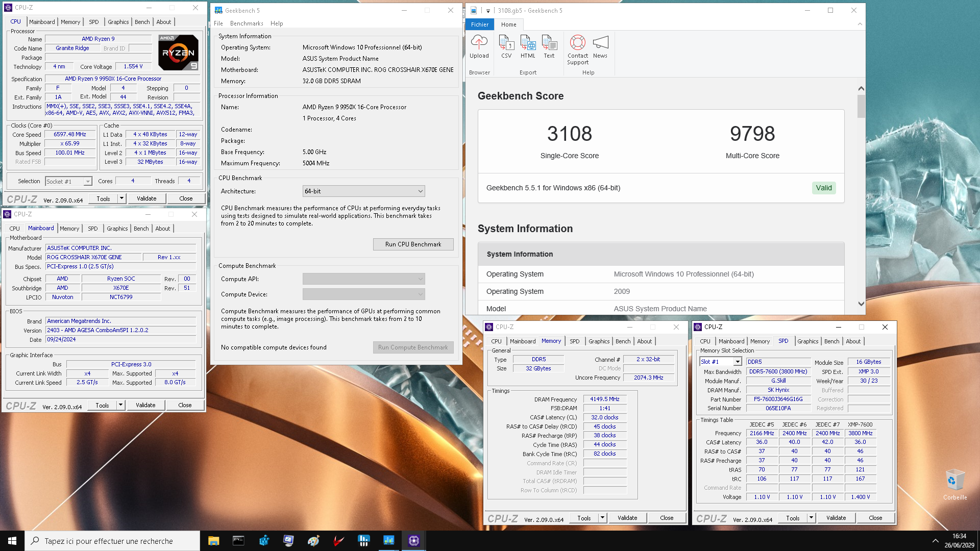
Task: Click Run CPU Benchmark button
Action: pyautogui.click(x=413, y=244)
